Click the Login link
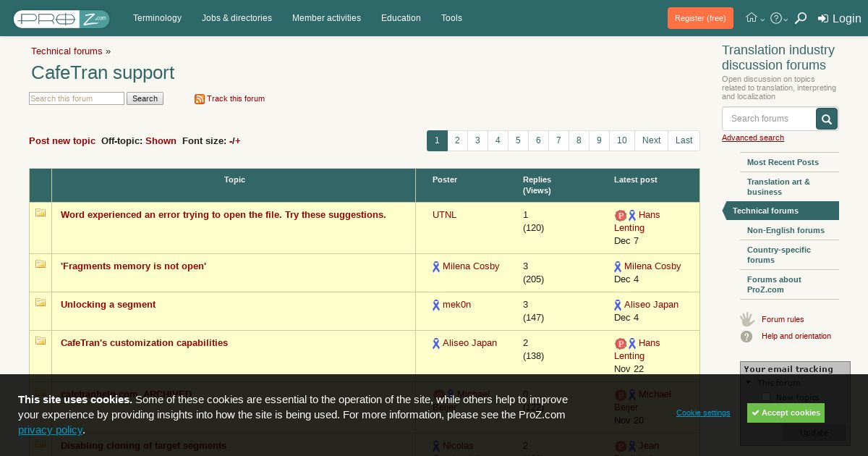This screenshot has height=456, width=868. [x=846, y=19]
